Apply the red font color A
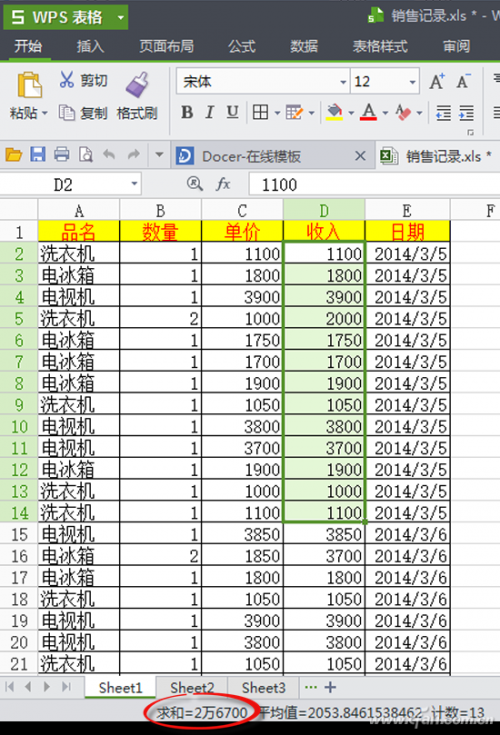Screen dimensions: 500x735 click(368, 112)
